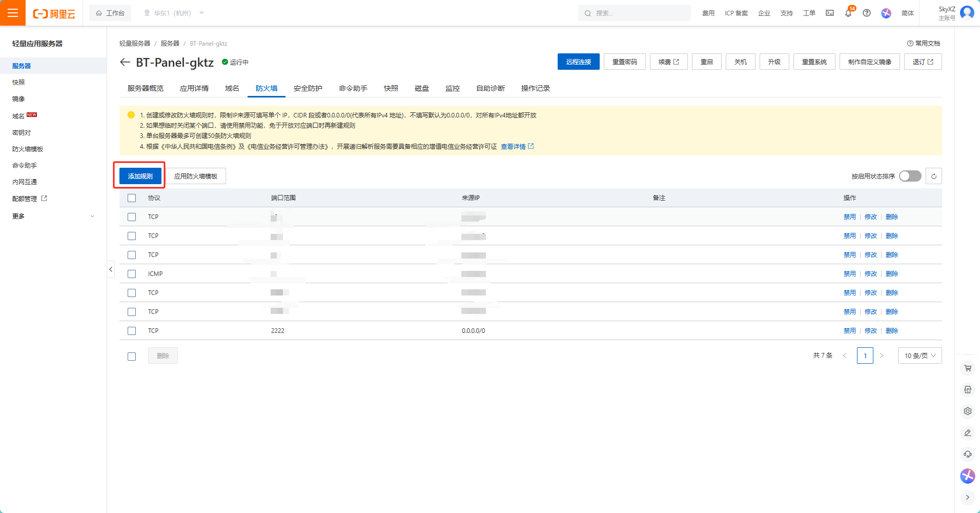The width and height of the screenshot is (980, 513).
Task: Open the 查看详情 link in notice
Action: pos(513,147)
